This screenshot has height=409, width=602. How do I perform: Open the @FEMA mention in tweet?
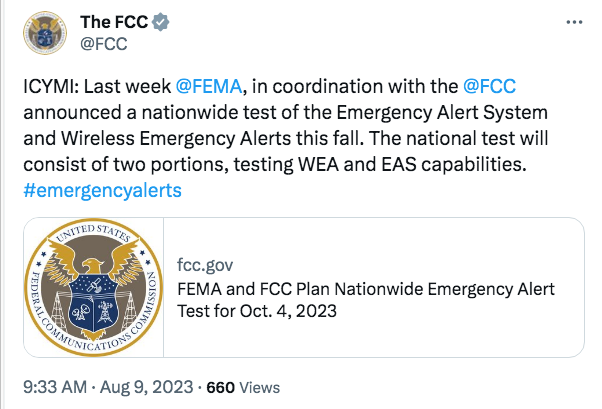tap(209, 86)
